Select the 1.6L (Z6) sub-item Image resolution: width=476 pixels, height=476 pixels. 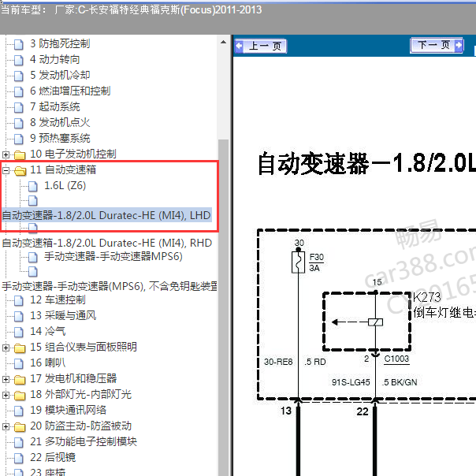coord(65,185)
